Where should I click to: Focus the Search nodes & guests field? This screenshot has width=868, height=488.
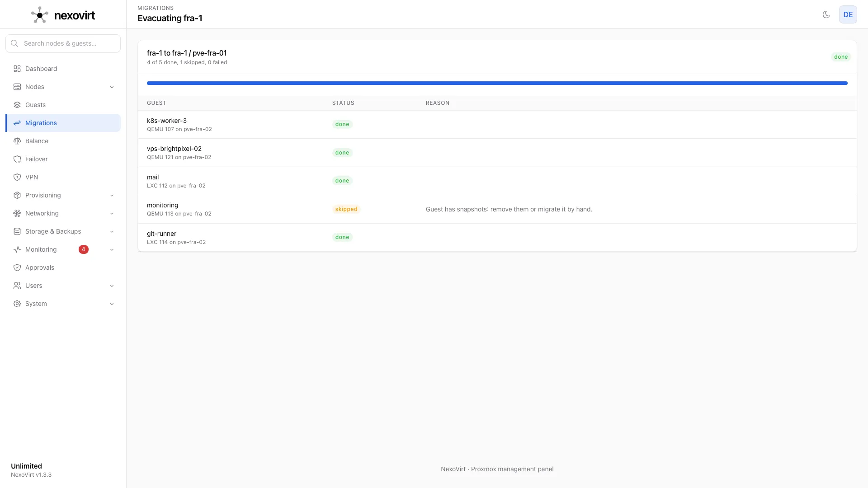tap(63, 43)
